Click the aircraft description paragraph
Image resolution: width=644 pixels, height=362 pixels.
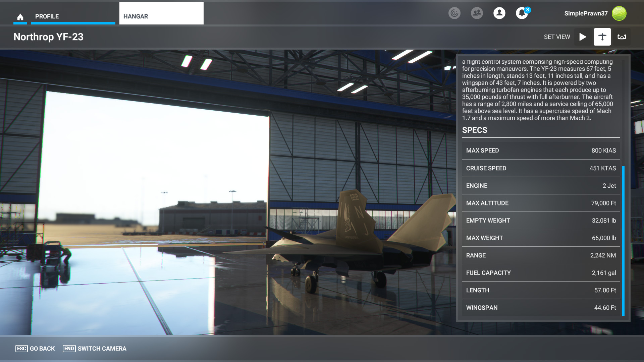(x=538, y=90)
